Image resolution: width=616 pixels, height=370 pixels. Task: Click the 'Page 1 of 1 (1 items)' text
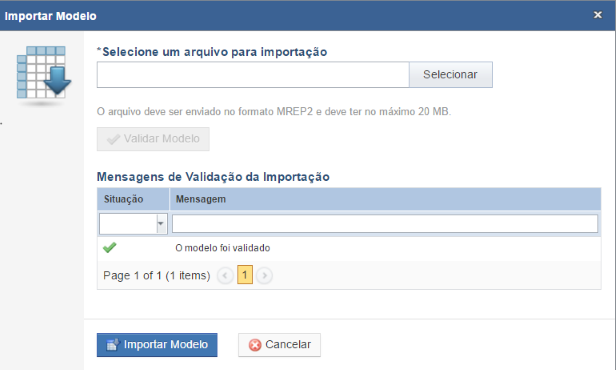(157, 275)
